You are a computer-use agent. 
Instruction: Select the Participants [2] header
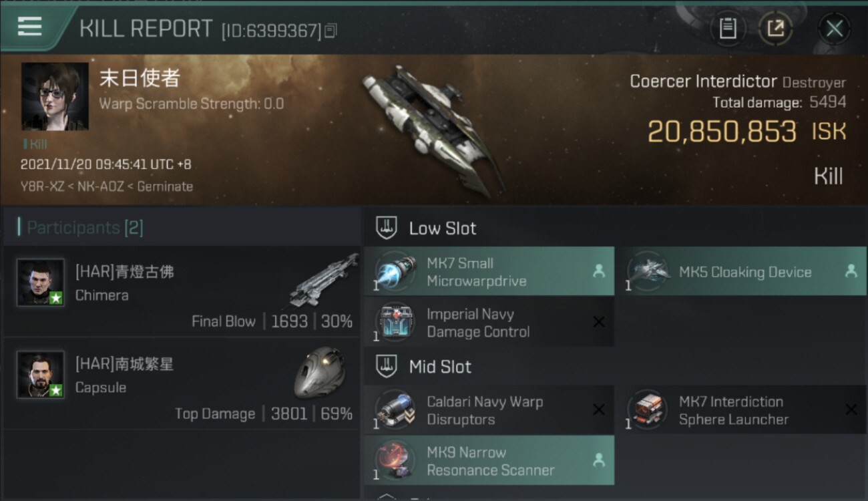[85, 228]
